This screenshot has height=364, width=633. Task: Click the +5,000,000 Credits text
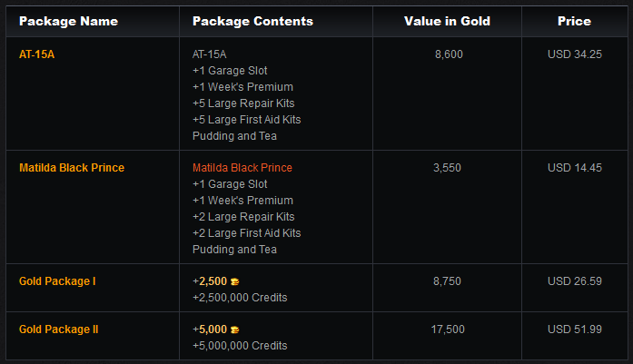click(240, 346)
